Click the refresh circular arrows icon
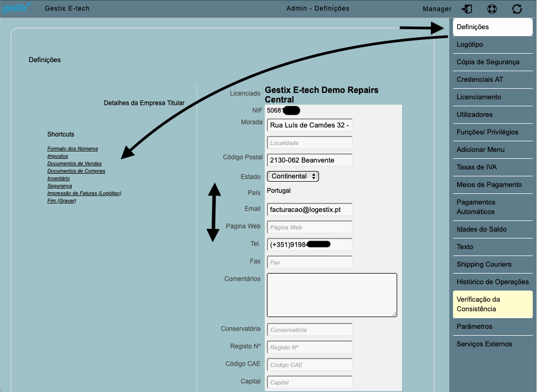 point(517,9)
